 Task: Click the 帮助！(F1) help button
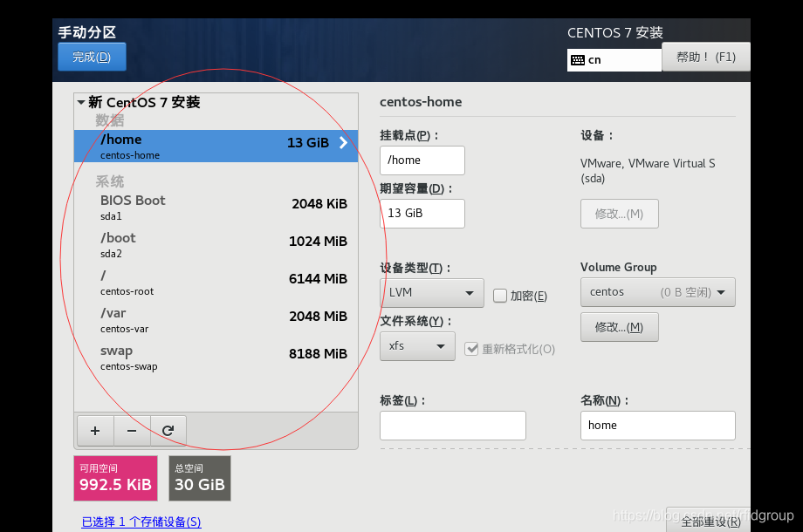[706, 57]
